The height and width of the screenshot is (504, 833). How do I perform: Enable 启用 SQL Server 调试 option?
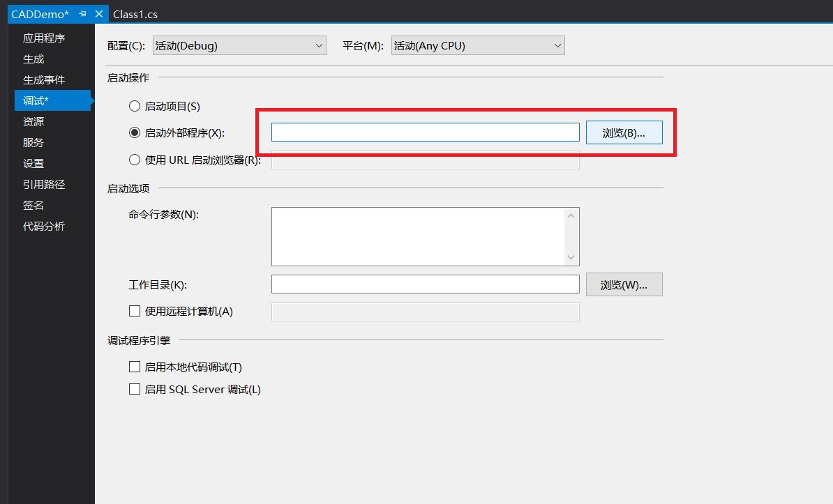pos(135,389)
